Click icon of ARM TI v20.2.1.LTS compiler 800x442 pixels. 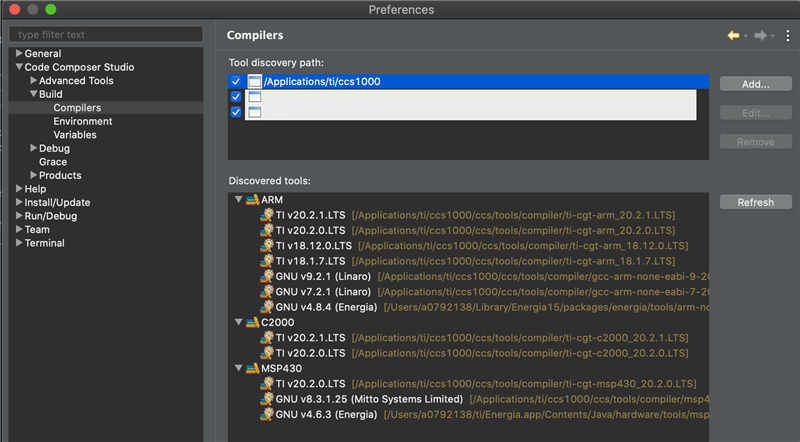tap(267, 215)
